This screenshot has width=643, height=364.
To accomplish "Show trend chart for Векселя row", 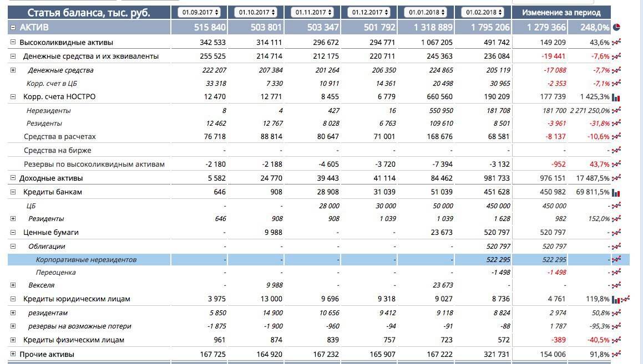I will (x=616, y=285).
